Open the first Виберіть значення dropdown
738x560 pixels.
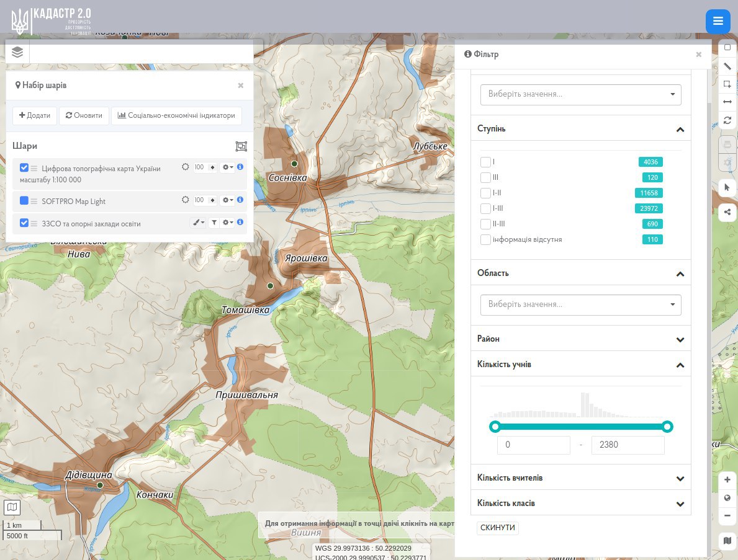[x=581, y=94]
